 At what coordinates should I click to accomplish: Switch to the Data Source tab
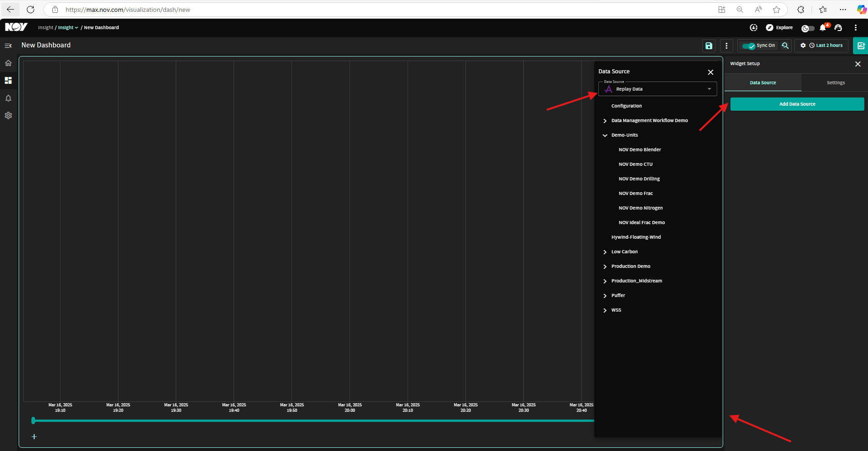(763, 82)
